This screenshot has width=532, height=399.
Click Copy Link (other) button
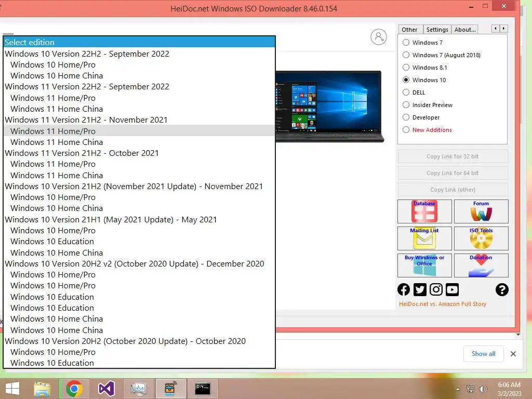pyautogui.click(x=453, y=190)
